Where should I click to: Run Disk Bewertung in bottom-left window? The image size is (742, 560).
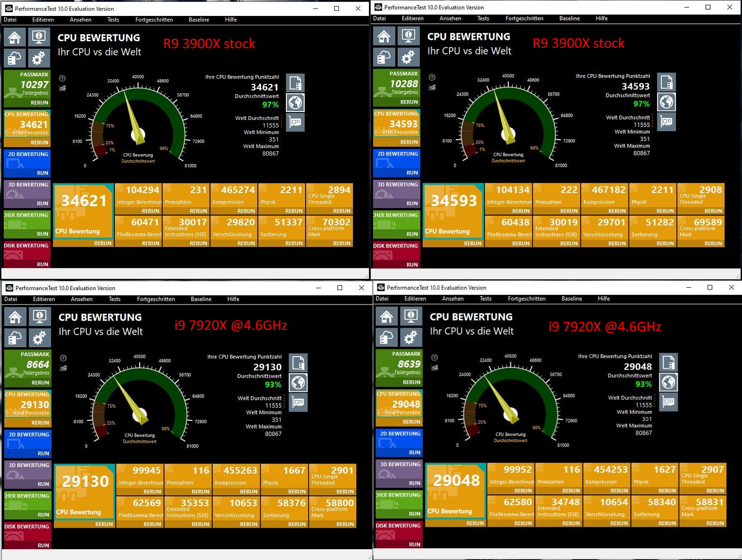point(43,545)
